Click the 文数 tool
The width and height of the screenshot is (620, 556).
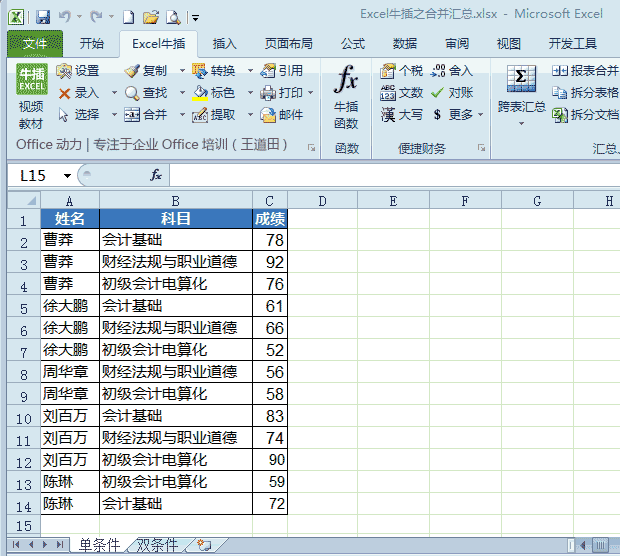point(401,93)
